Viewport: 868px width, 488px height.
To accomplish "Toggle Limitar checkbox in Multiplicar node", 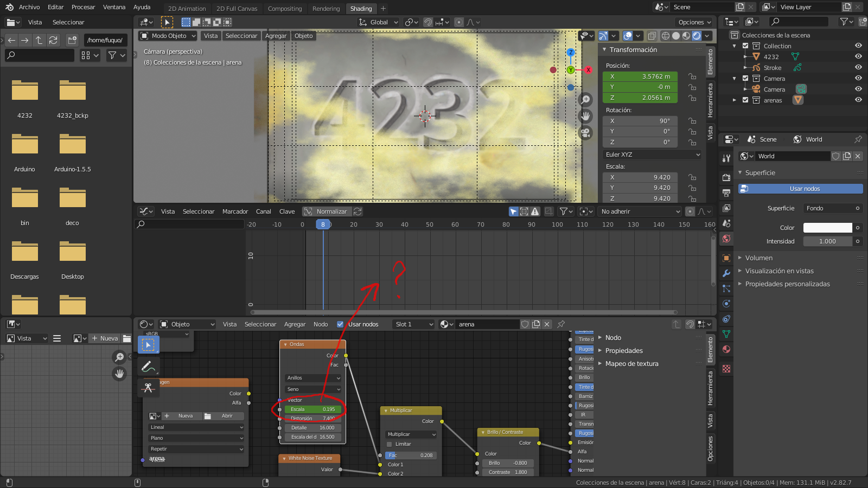I will pyautogui.click(x=389, y=444).
